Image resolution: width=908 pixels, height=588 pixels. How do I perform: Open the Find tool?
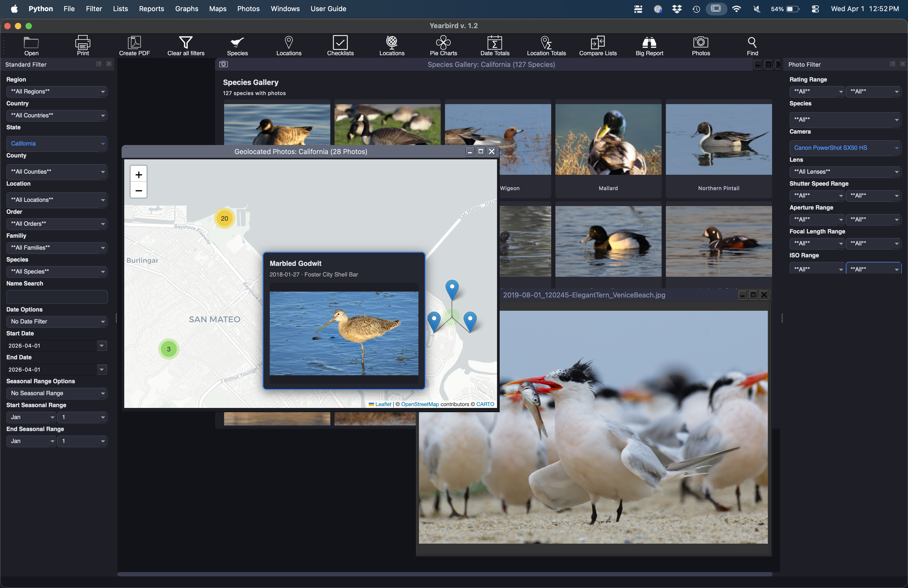[x=752, y=46]
